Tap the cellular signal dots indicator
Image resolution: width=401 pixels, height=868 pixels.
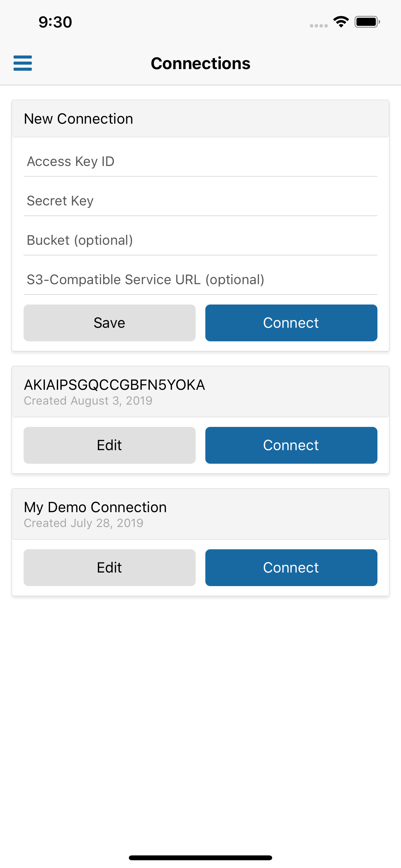(319, 26)
